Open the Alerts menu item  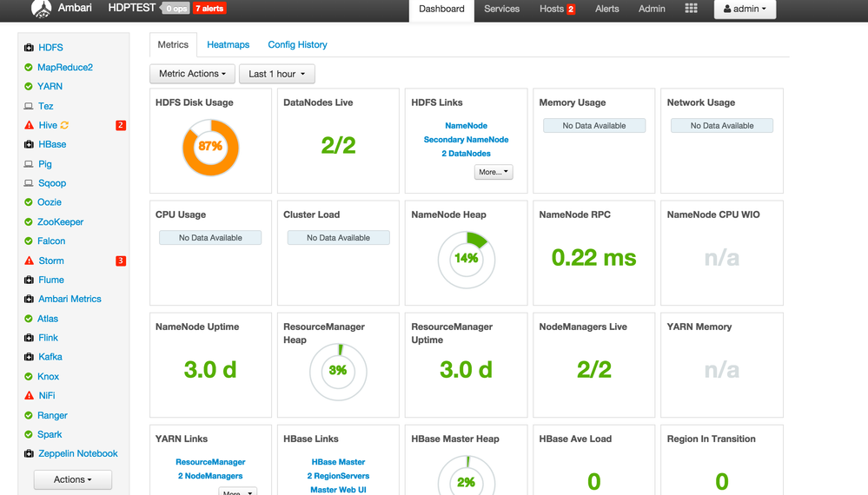point(606,9)
